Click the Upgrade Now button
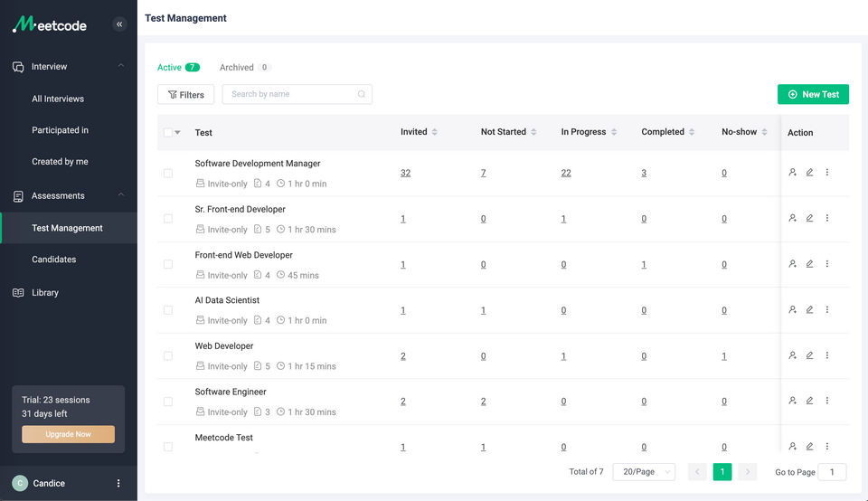Screen dimensions: 868x501 point(69,434)
